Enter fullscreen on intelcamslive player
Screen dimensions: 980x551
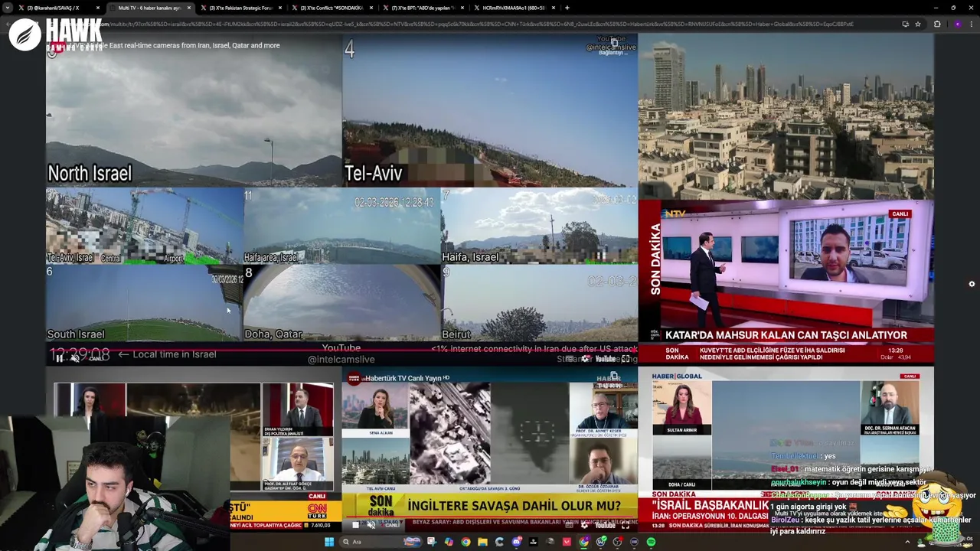pyautogui.click(x=626, y=358)
